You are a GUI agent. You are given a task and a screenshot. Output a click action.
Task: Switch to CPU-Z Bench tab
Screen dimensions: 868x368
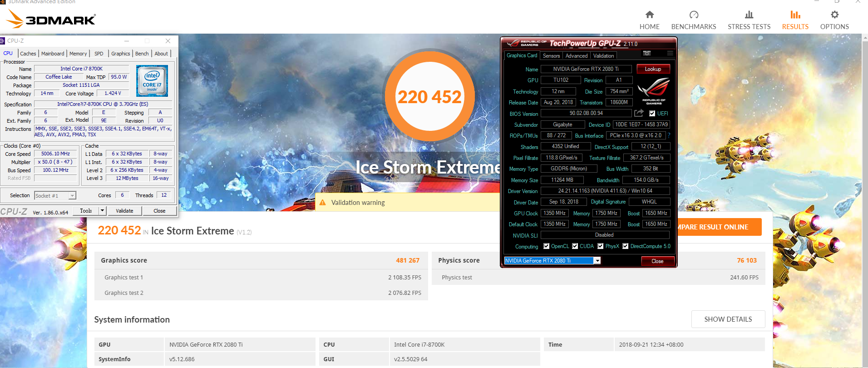pyautogui.click(x=142, y=54)
